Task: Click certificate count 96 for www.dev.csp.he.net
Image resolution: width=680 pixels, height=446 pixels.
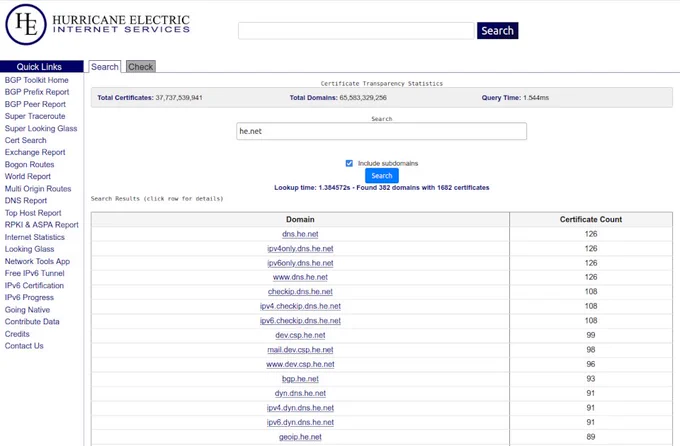Action: (x=591, y=364)
